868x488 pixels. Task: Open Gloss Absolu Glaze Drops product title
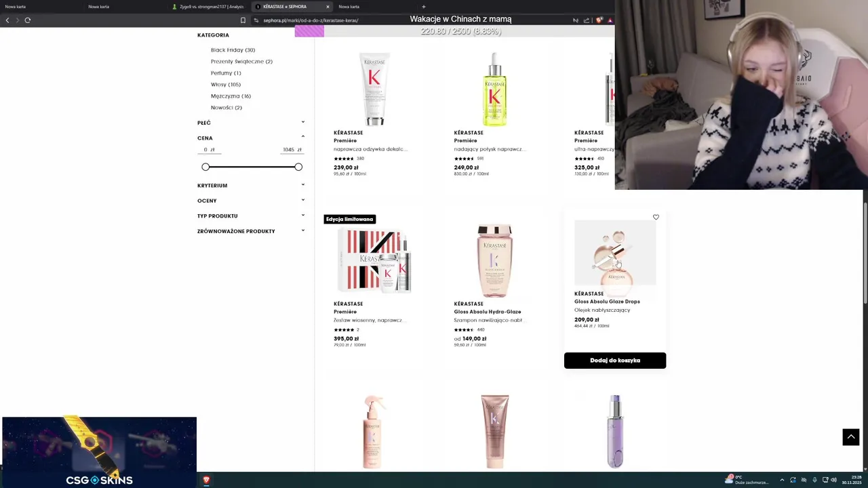coord(607,302)
